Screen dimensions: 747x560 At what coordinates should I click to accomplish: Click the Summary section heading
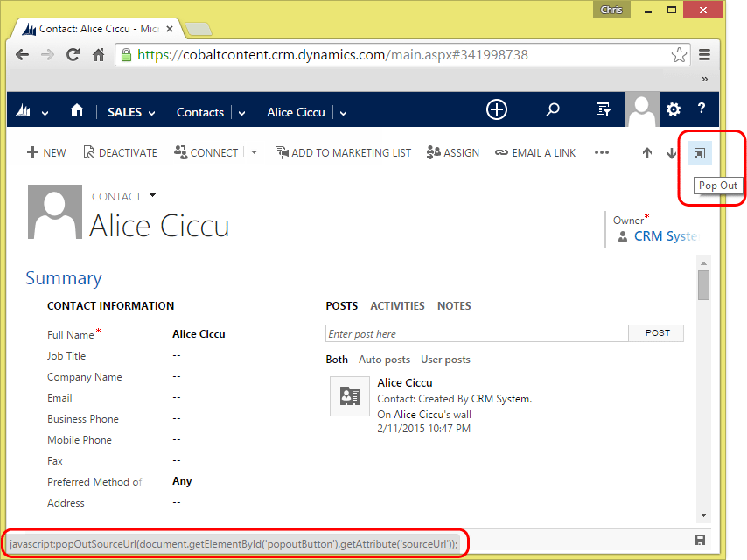(x=64, y=278)
